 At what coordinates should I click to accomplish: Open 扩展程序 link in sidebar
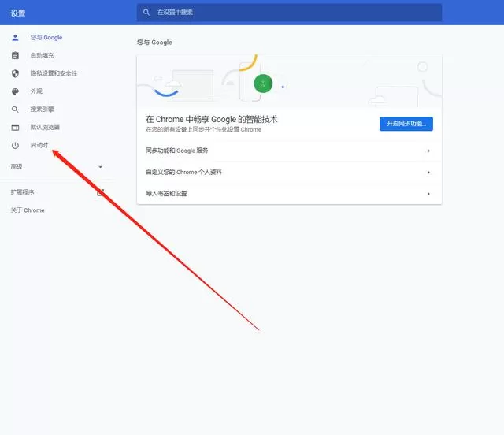[x=23, y=192]
